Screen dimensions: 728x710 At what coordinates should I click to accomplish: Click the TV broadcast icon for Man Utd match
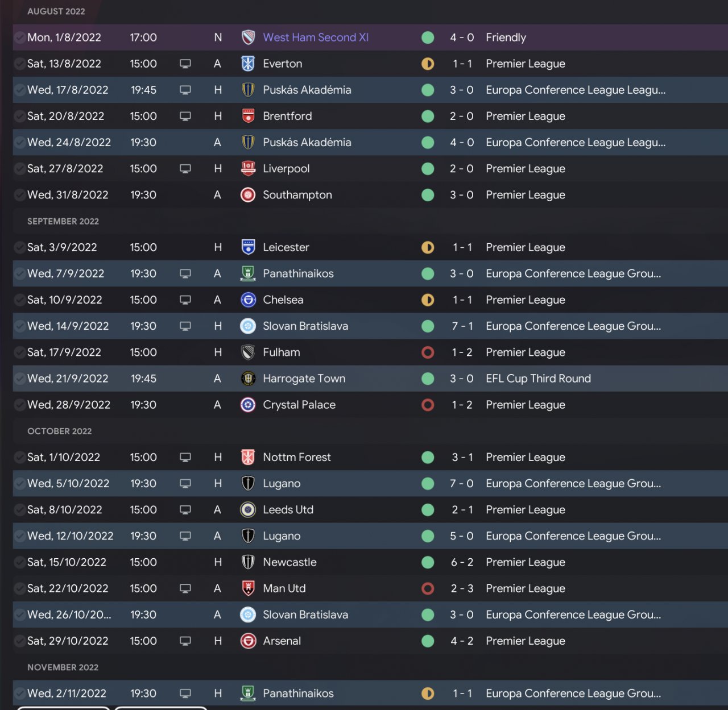[185, 588]
